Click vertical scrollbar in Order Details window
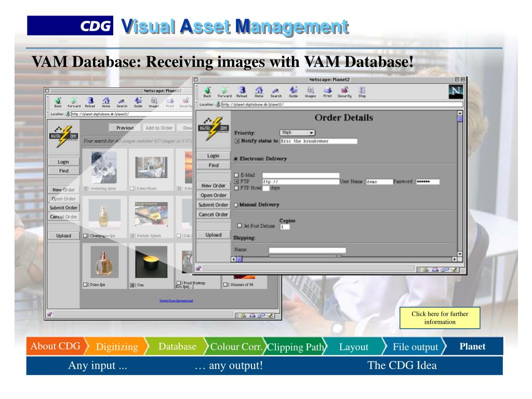The width and height of the screenshot is (532, 399). click(460, 183)
